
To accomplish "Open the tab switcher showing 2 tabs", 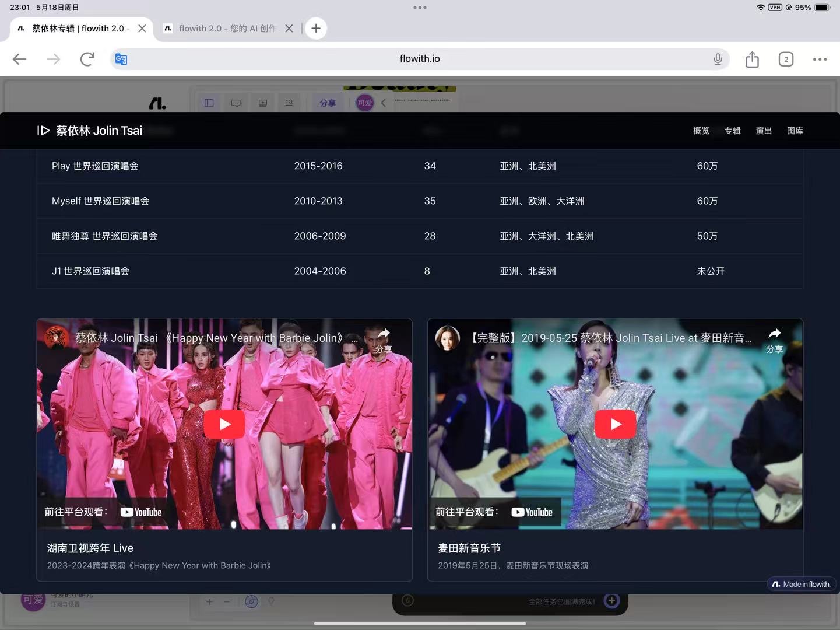I will coord(786,59).
